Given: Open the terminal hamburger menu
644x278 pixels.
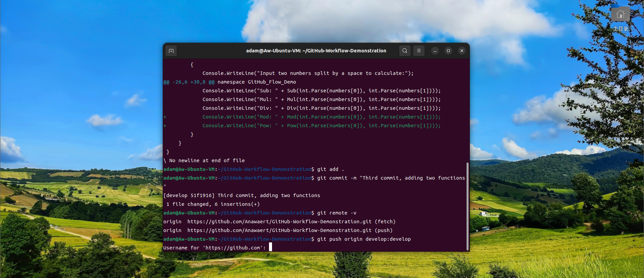Looking at the screenshot, I should pos(419,51).
